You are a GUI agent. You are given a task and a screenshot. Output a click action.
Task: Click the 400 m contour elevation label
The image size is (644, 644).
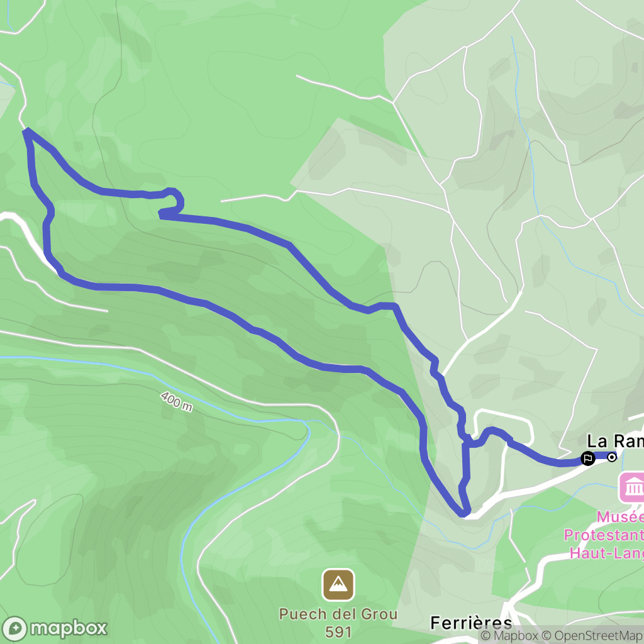(x=176, y=401)
